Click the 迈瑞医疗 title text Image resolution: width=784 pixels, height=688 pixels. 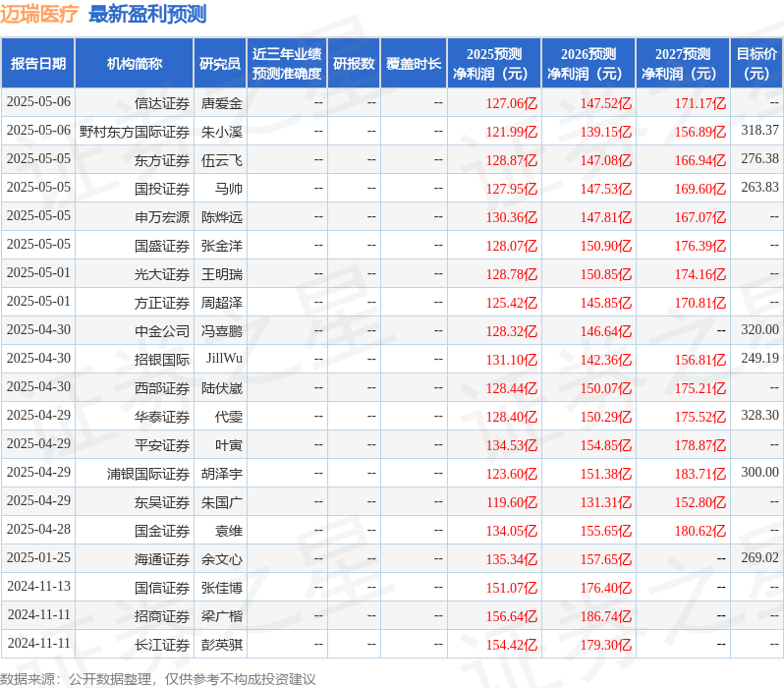pyautogui.click(x=39, y=14)
